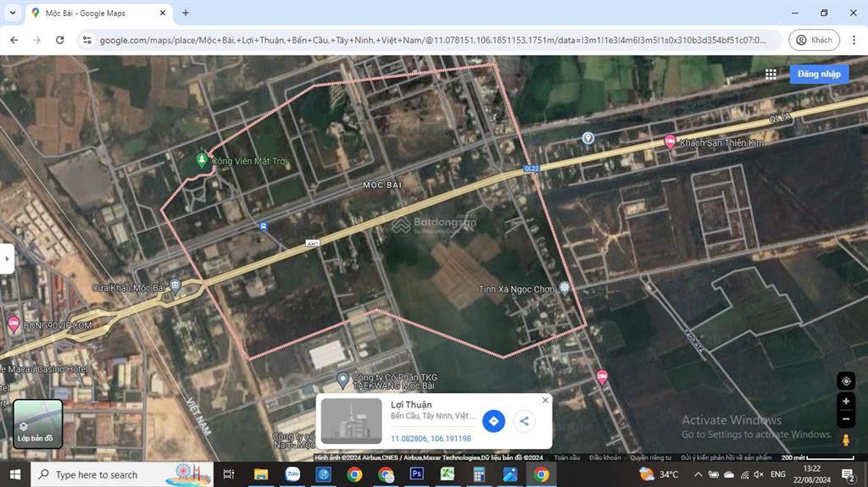Click Gửi ý kiến phản hồi feedback link

tap(726, 457)
